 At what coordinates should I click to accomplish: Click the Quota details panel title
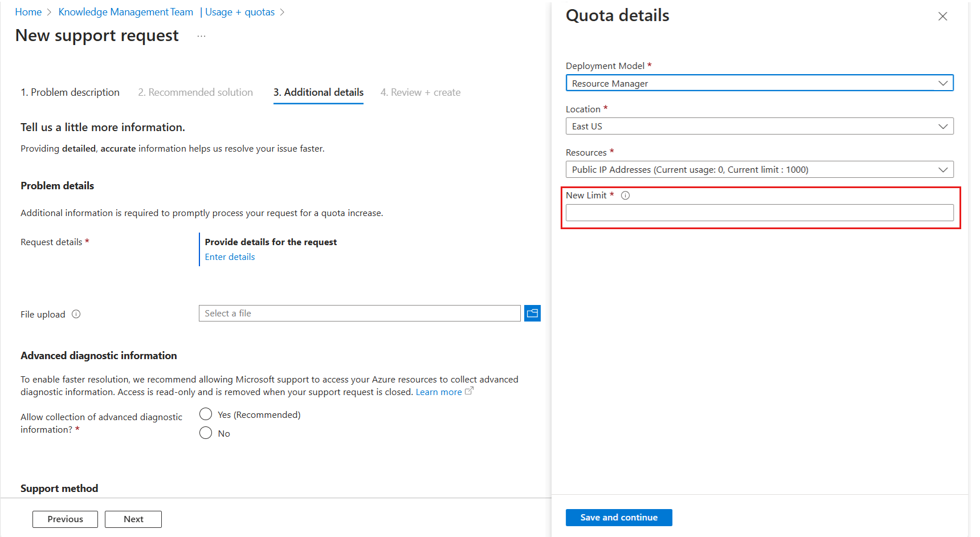click(x=618, y=15)
